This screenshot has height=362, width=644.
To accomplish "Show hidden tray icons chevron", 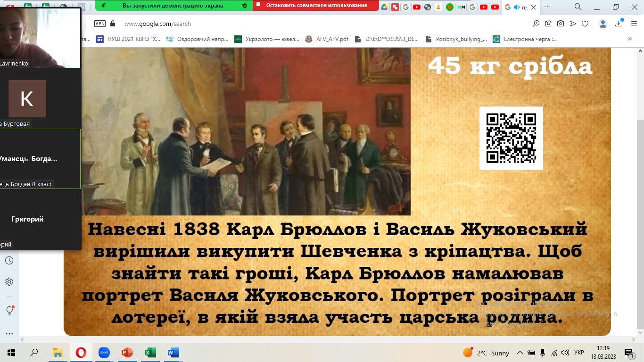I will click(520, 353).
